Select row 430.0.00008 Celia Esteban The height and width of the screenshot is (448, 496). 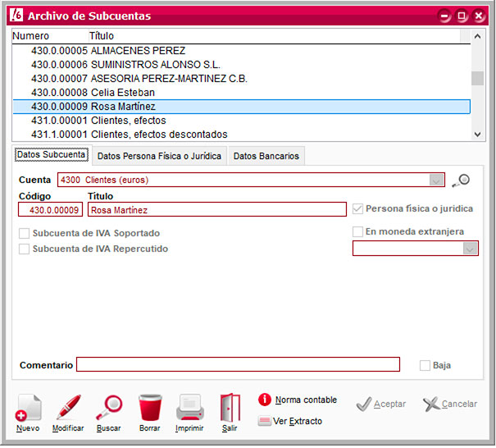pyautogui.click(x=241, y=93)
